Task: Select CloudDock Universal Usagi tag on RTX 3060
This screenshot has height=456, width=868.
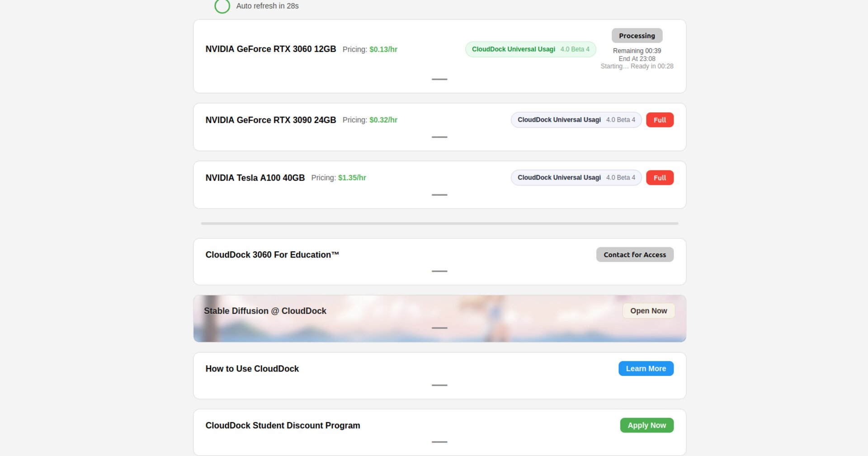Action: [513, 49]
